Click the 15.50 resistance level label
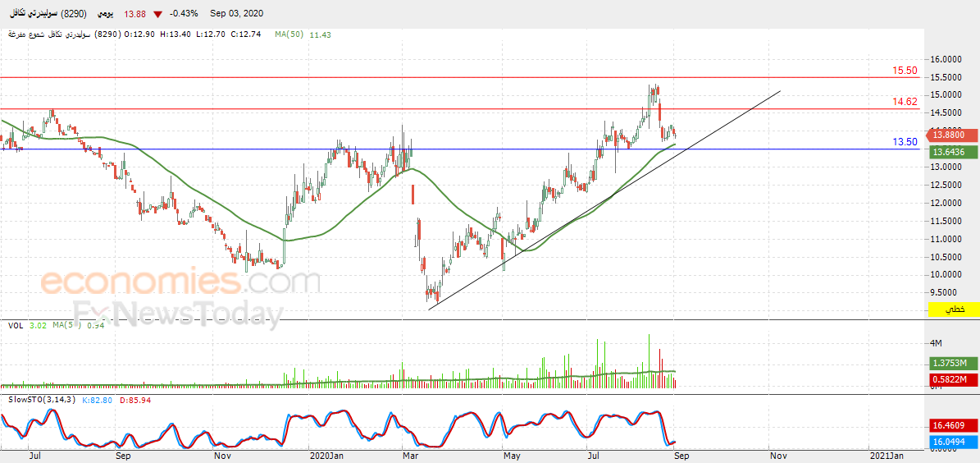 (905, 71)
